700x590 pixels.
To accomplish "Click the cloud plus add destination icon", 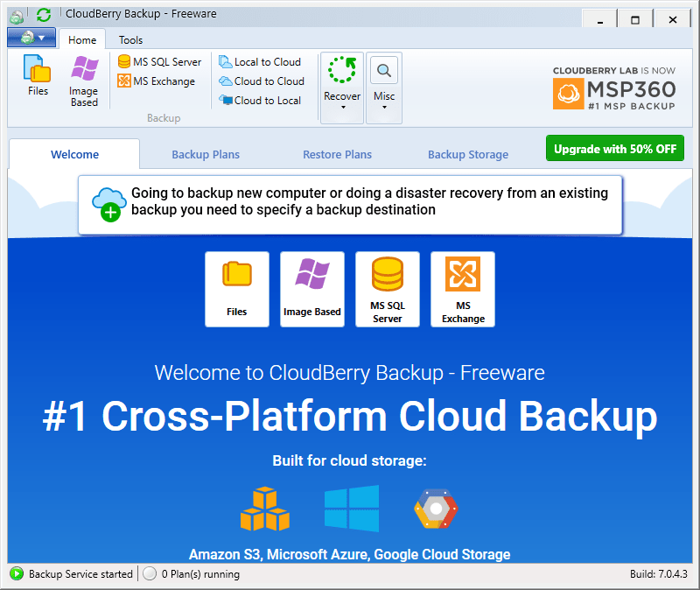I will point(108,205).
